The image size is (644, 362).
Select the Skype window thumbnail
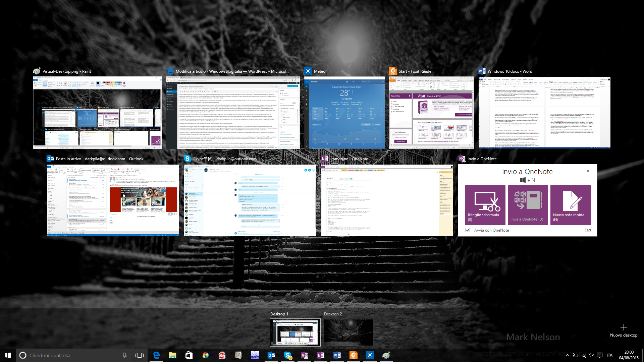coord(250,200)
